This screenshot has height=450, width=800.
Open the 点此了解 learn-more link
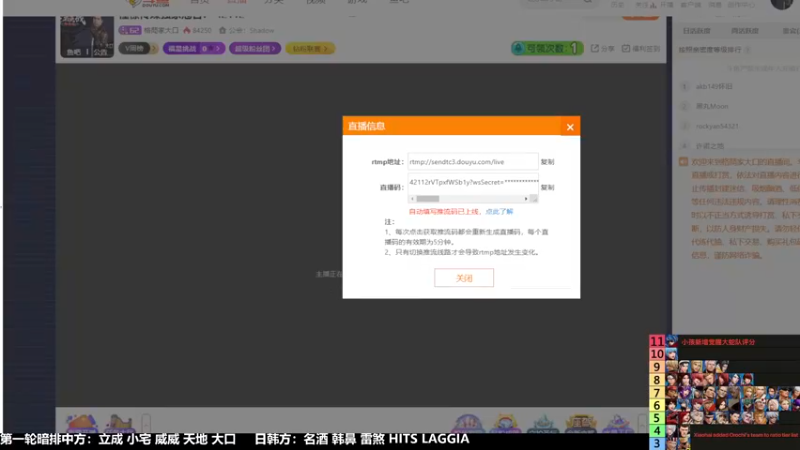[x=499, y=212]
